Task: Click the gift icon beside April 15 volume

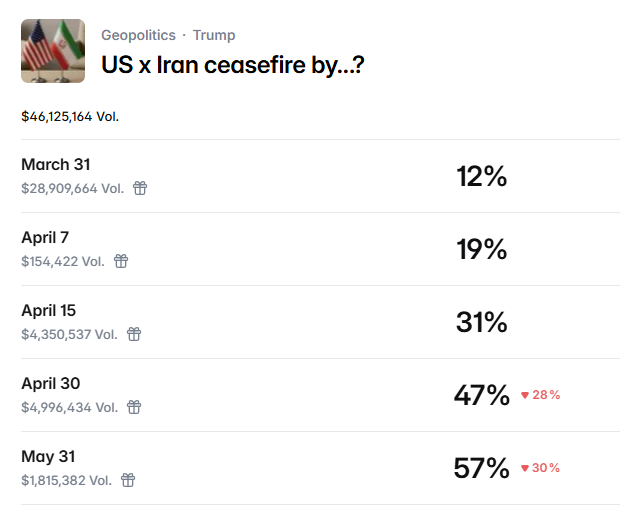Action: [134, 334]
